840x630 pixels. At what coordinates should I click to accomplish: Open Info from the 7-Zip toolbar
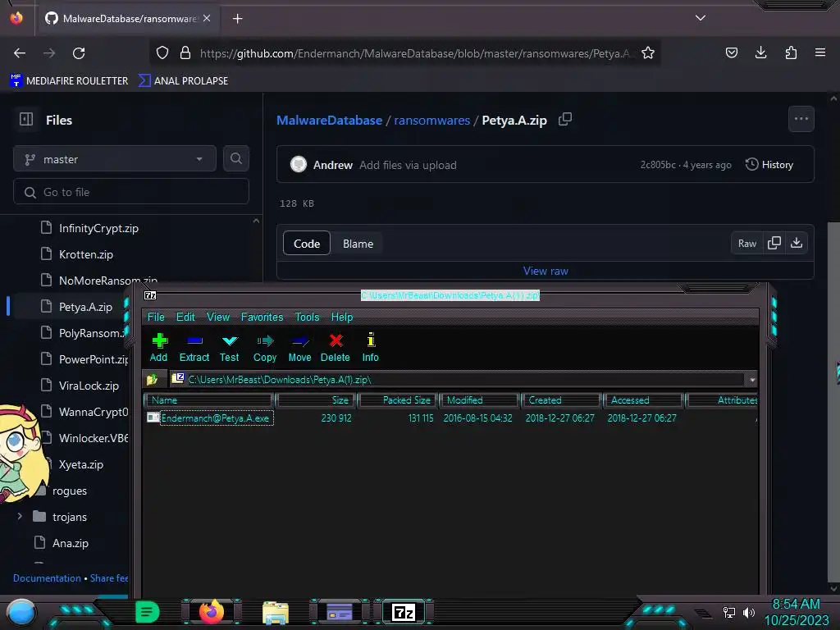coord(370,348)
